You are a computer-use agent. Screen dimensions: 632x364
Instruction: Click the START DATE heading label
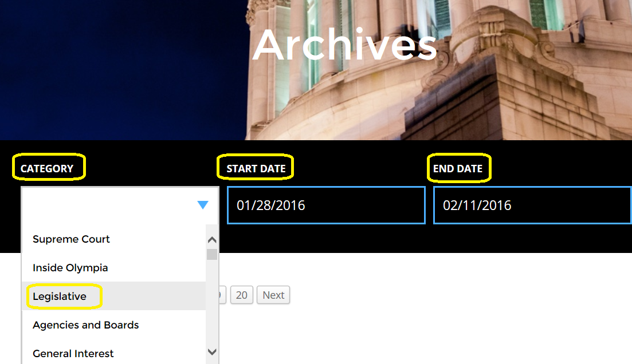(x=254, y=168)
